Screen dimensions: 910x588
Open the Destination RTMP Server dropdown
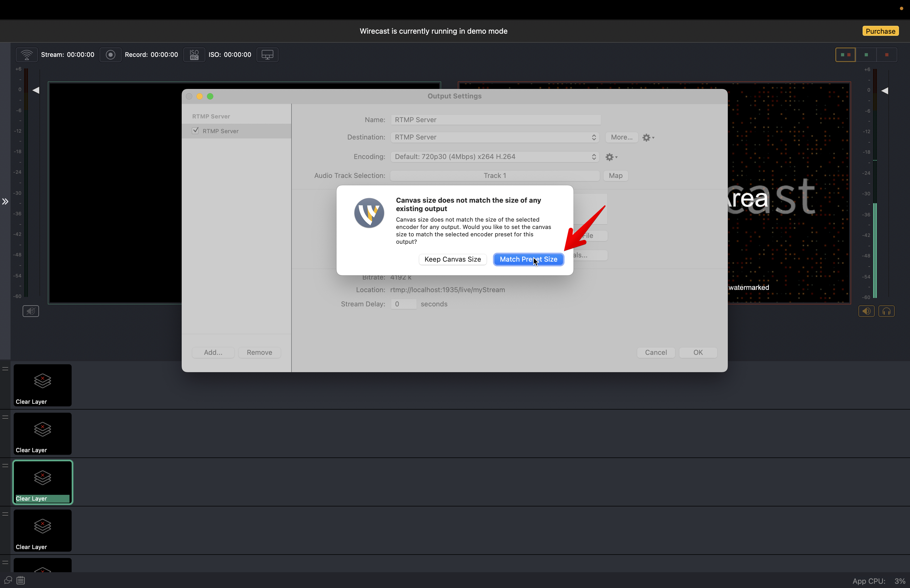(x=495, y=137)
